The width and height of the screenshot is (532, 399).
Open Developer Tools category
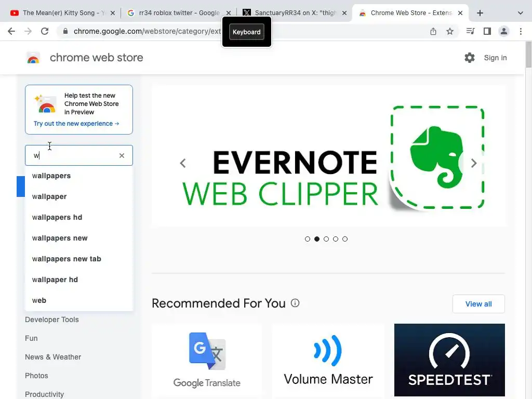tap(51, 320)
